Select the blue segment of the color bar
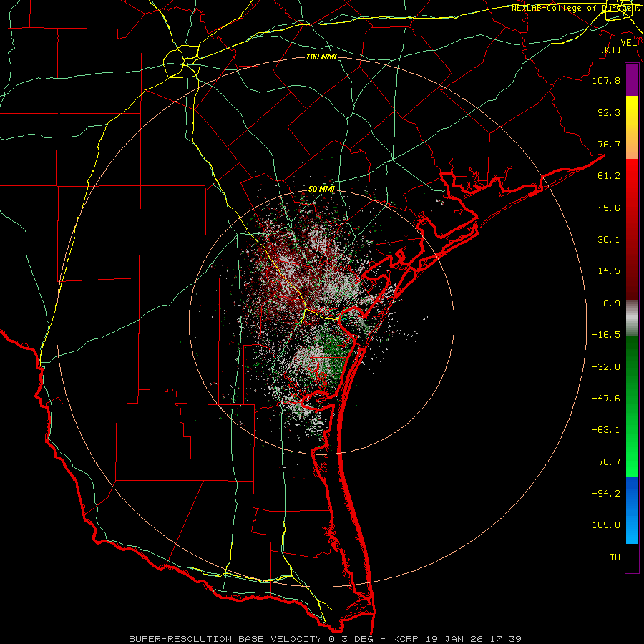Viewport: 644px width, 644px height. (632, 510)
